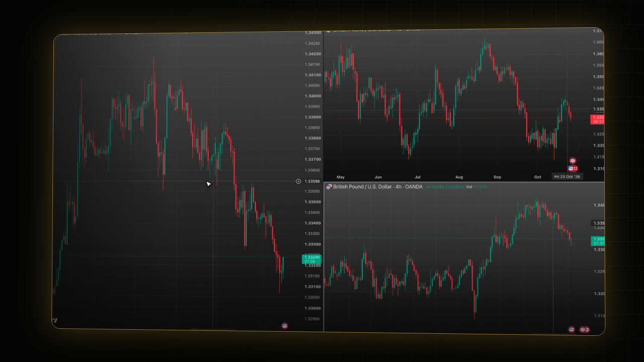
Task: Click the Fri 23 Oct '26 date label
Action: [x=567, y=177]
